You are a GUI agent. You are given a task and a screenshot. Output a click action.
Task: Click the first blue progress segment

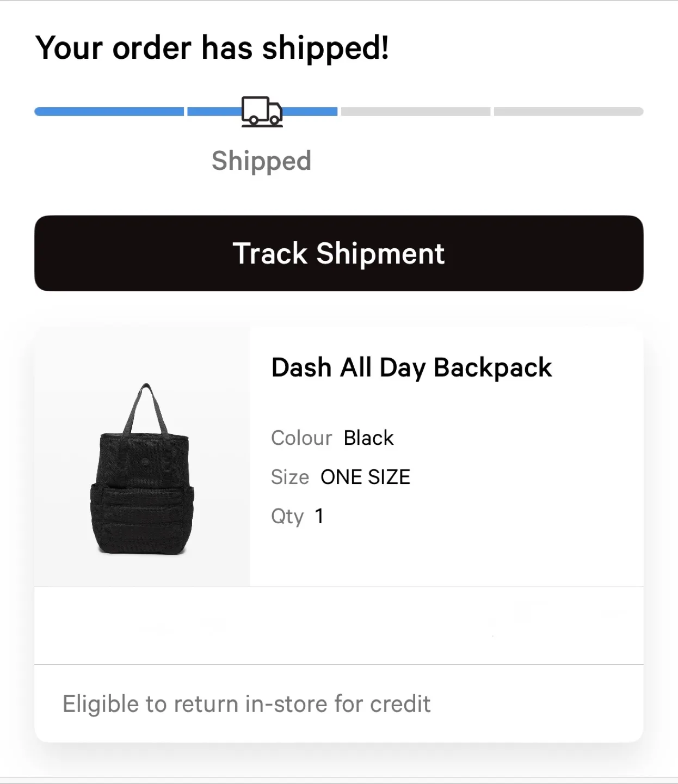[109, 112]
